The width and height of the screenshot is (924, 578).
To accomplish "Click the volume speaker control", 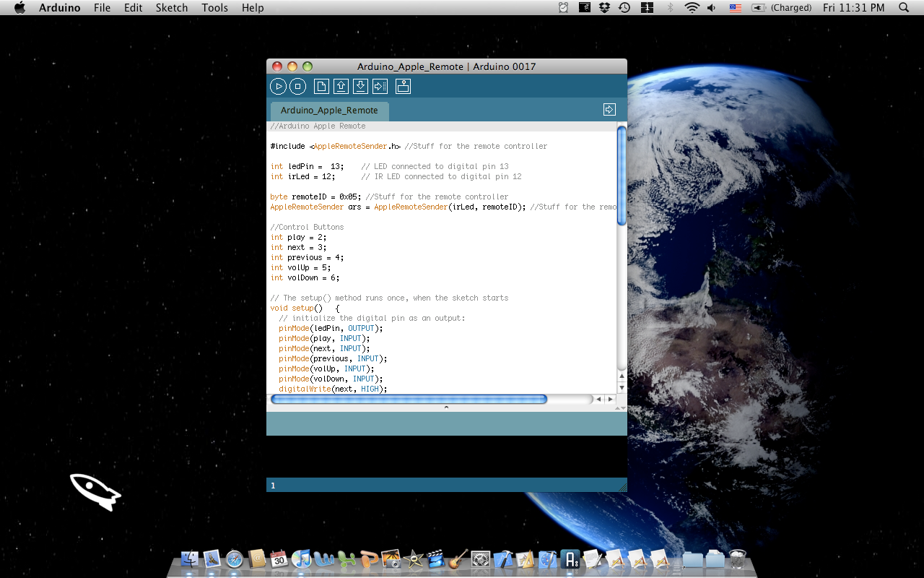I will (x=712, y=8).
